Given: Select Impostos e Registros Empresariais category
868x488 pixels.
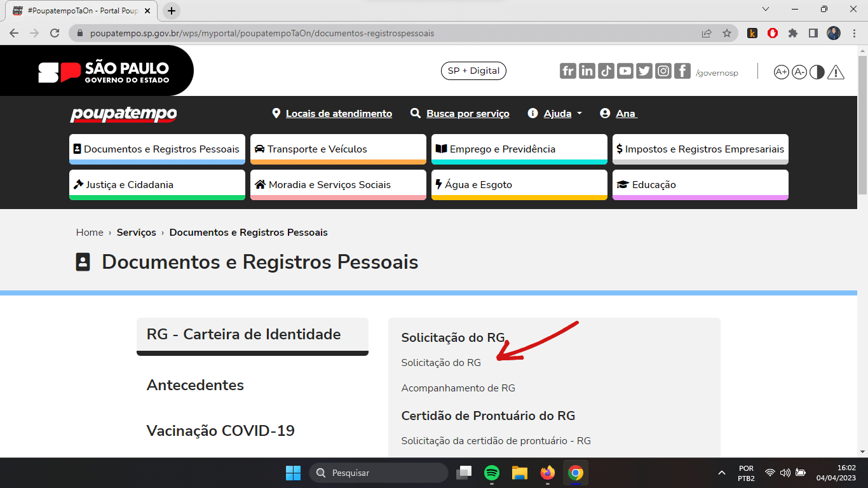Looking at the screenshot, I should tap(700, 149).
